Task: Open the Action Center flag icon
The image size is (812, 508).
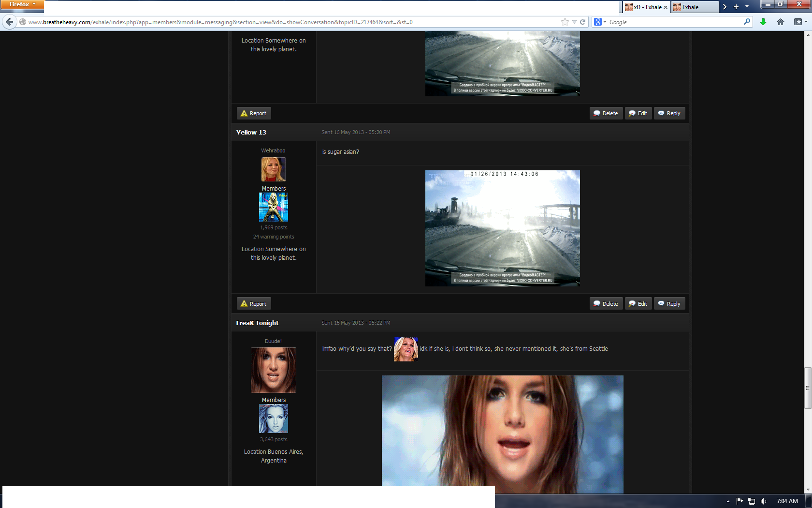Action: click(739, 501)
